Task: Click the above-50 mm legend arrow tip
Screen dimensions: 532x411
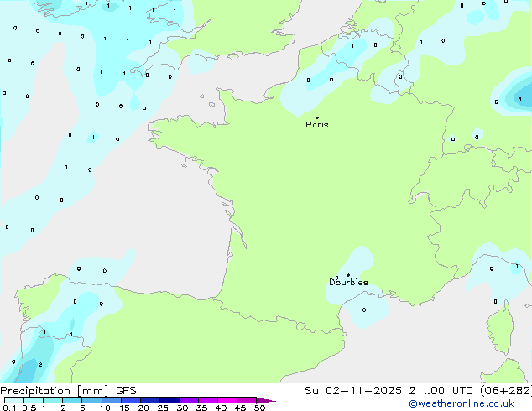Action: coord(266,400)
